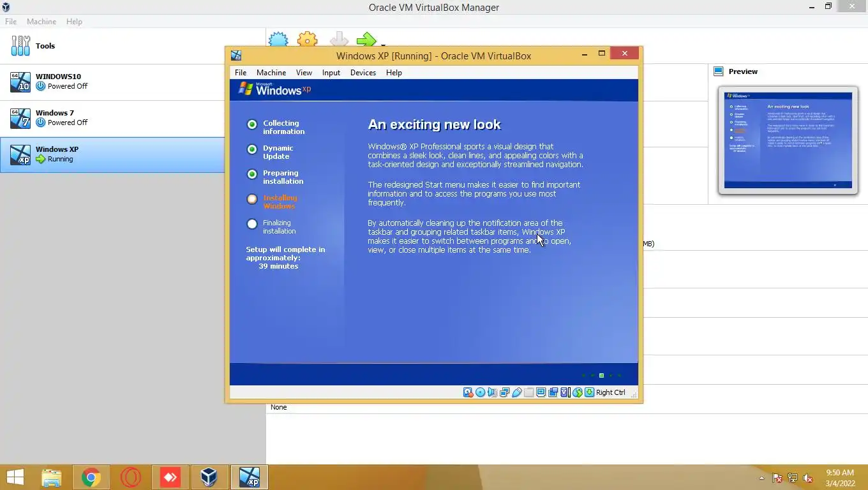Open Machine menu in Windows XP VM window
This screenshot has height=490, width=868.
tap(271, 73)
